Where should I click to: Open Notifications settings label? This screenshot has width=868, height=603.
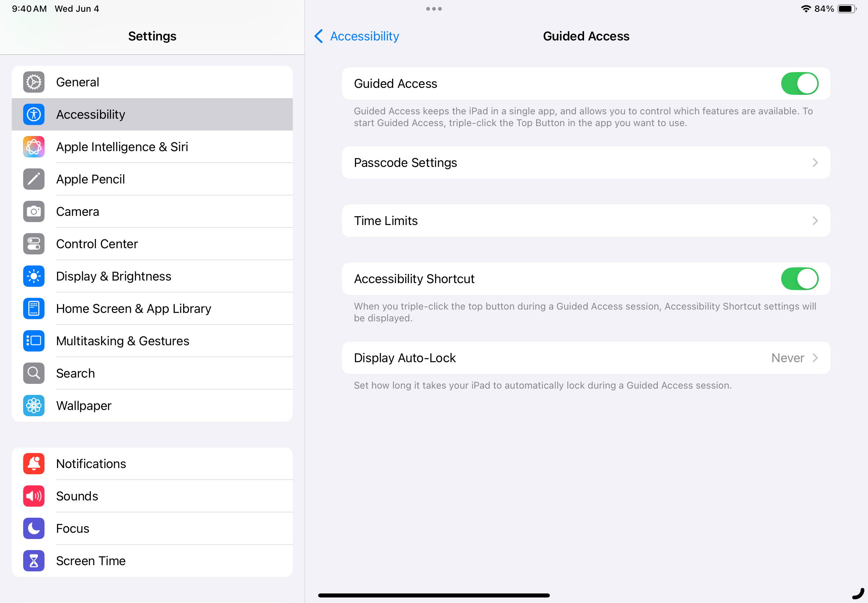91,464
